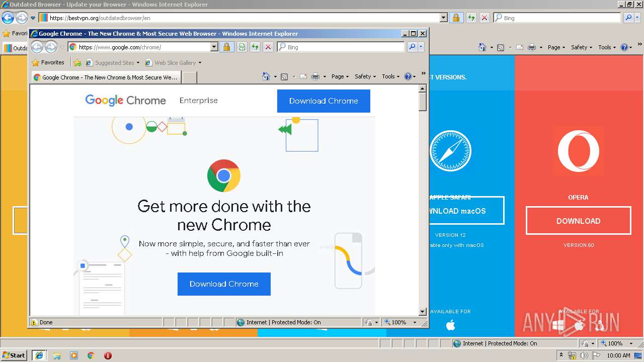
Task: Click the round Chrome logo icon
Action: [x=224, y=175]
